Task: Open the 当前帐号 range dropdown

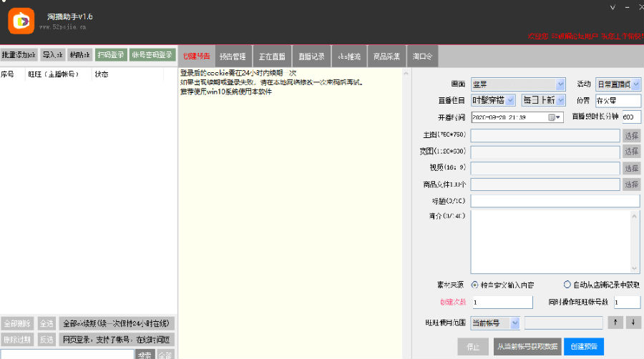Action: point(495,323)
